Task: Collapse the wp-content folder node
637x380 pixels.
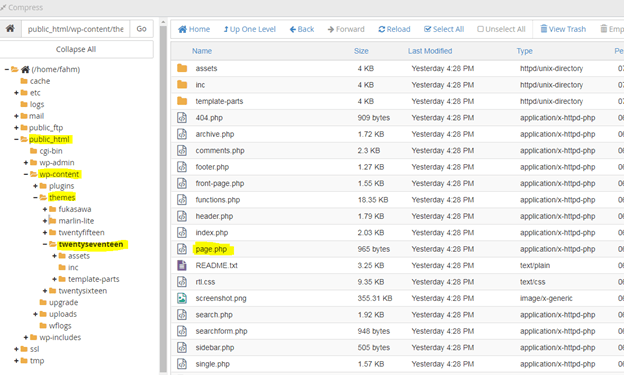Action: (26, 174)
